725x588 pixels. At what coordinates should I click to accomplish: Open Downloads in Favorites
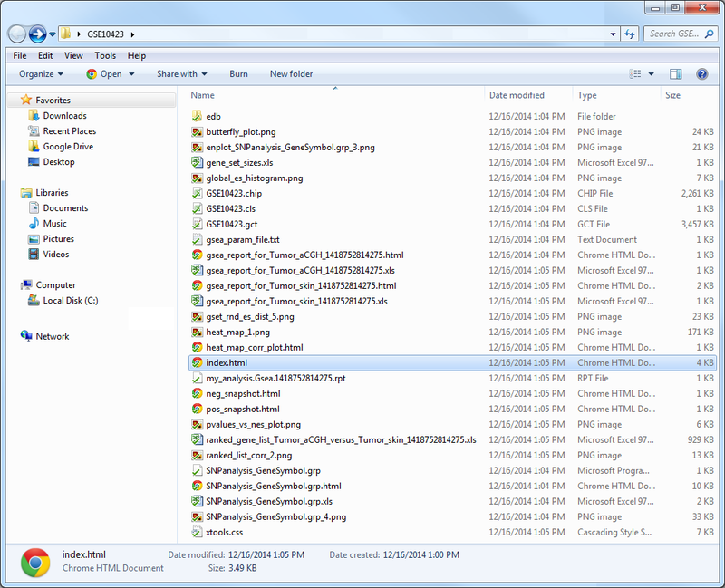64,116
